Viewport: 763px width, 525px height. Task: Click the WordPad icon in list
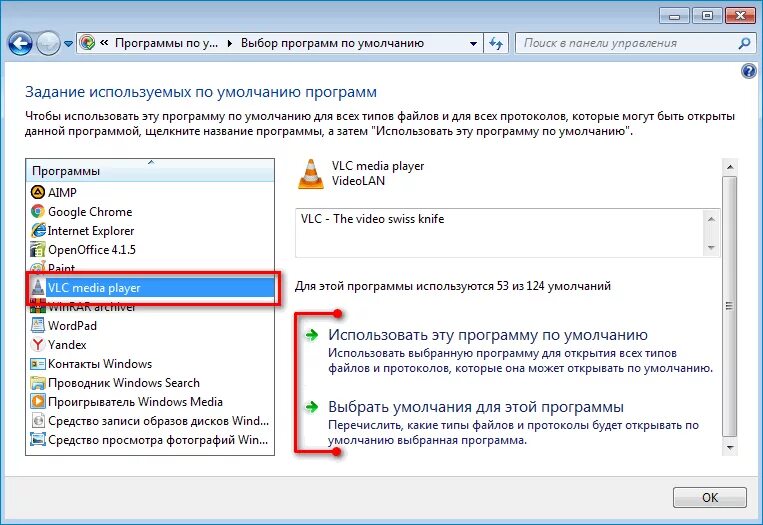point(37,325)
